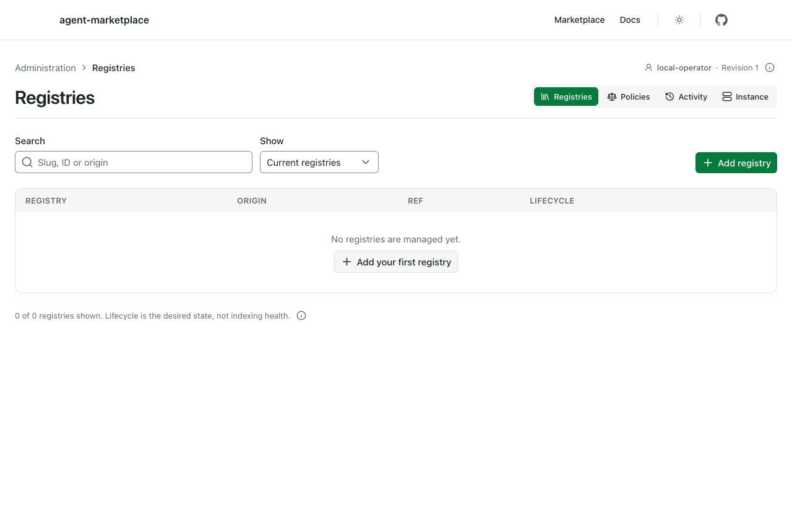Open the Marketplace link in header
792x532 pixels.
[x=580, y=20]
